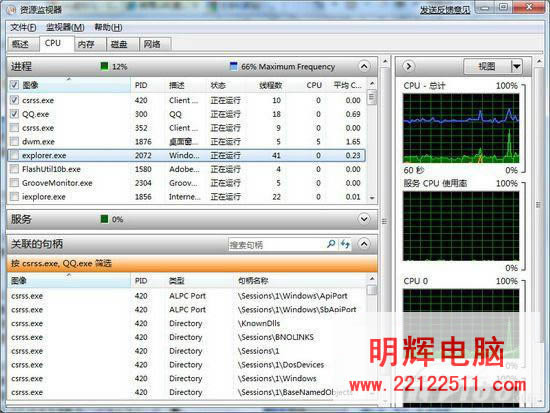550x413 pixels.
Task: Select the explorer.exe process row
Action: pyautogui.click(x=186, y=155)
